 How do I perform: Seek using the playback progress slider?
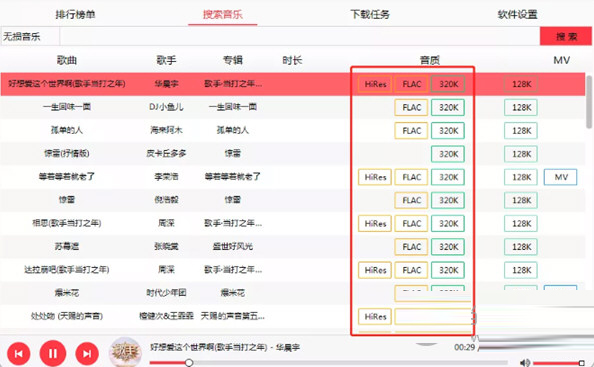(x=328, y=363)
